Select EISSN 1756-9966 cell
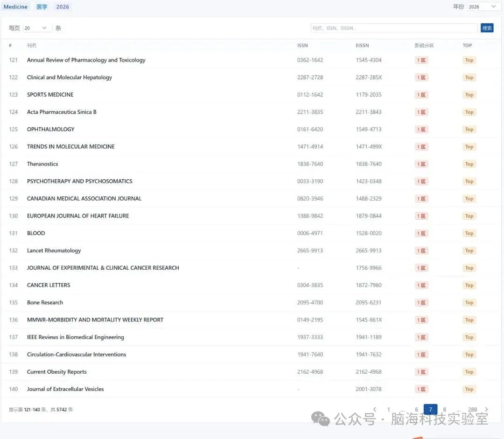 point(369,268)
